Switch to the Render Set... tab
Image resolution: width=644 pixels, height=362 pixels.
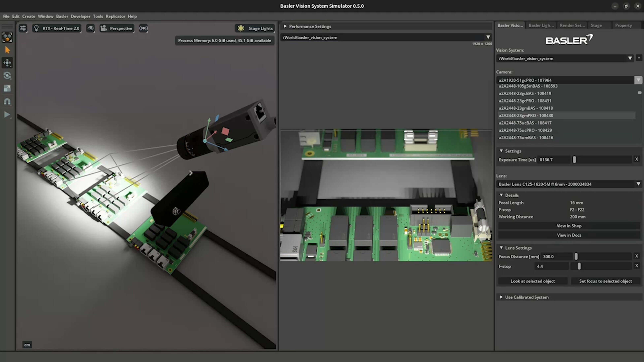[x=572, y=25]
